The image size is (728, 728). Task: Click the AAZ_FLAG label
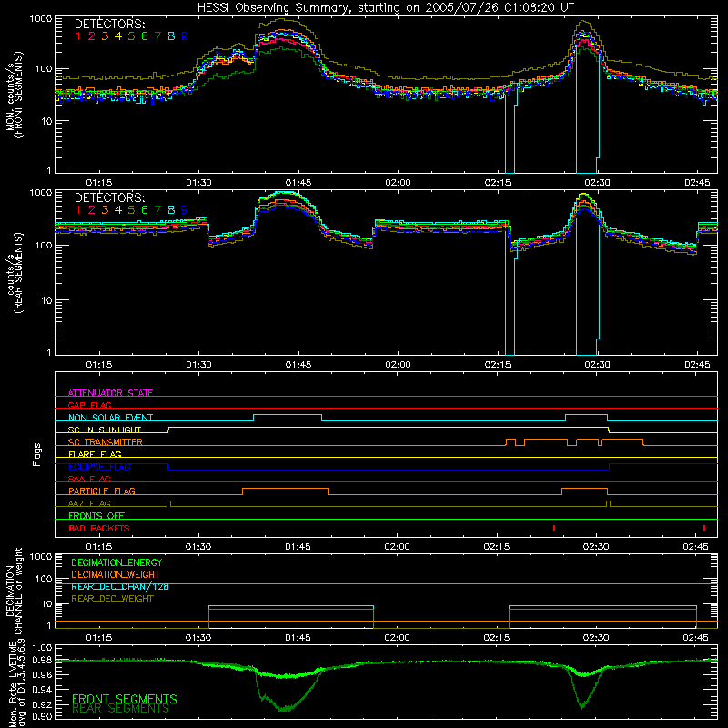[x=89, y=503]
